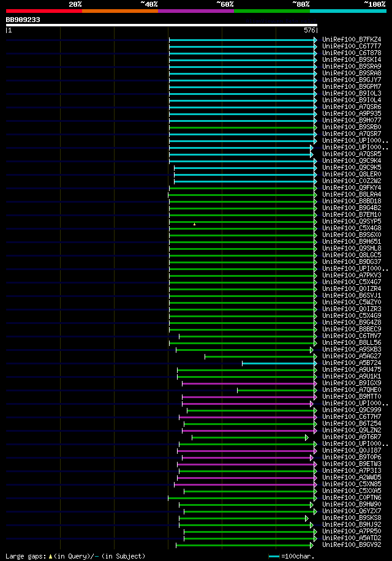The width and height of the screenshot is (392, 561).
Task: Click the purple alignment bar for B9T0P6
Action: pyautogui.click(x=247, y=457)
